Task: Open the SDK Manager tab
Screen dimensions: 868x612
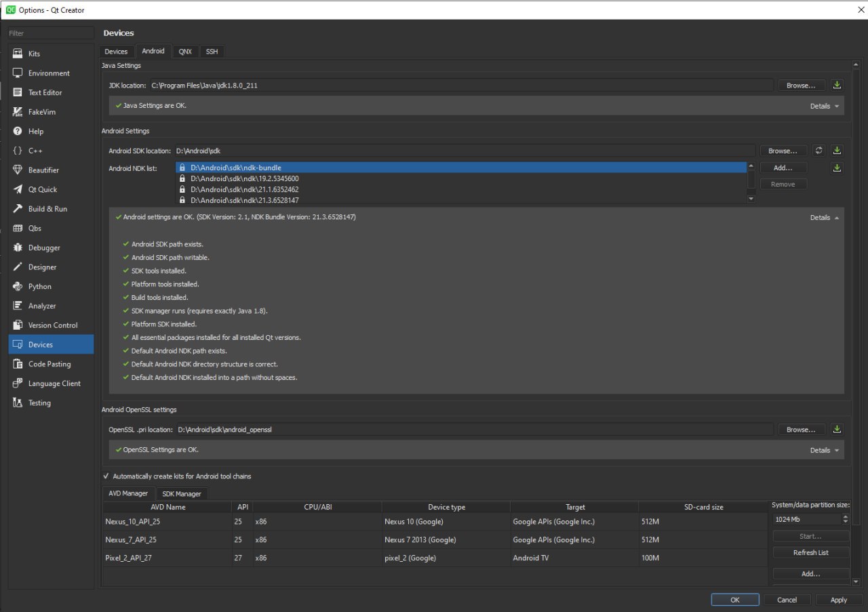Action: point(182,494)
